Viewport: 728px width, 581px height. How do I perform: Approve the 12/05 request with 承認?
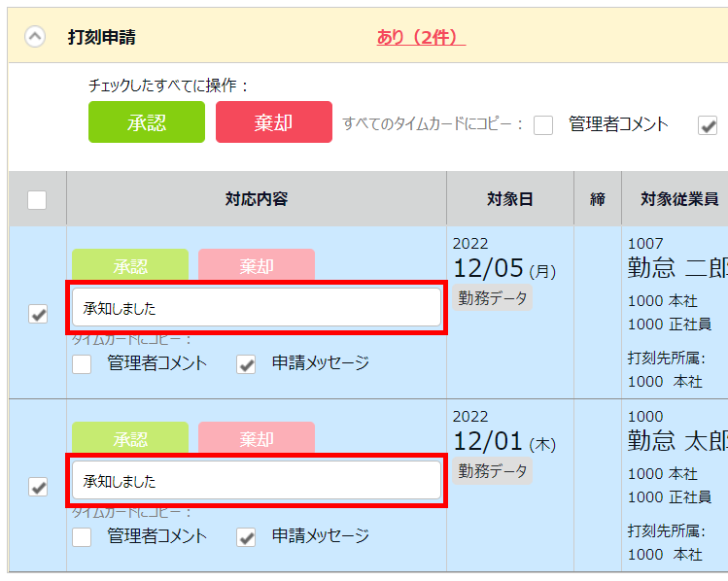coord(130,266)
